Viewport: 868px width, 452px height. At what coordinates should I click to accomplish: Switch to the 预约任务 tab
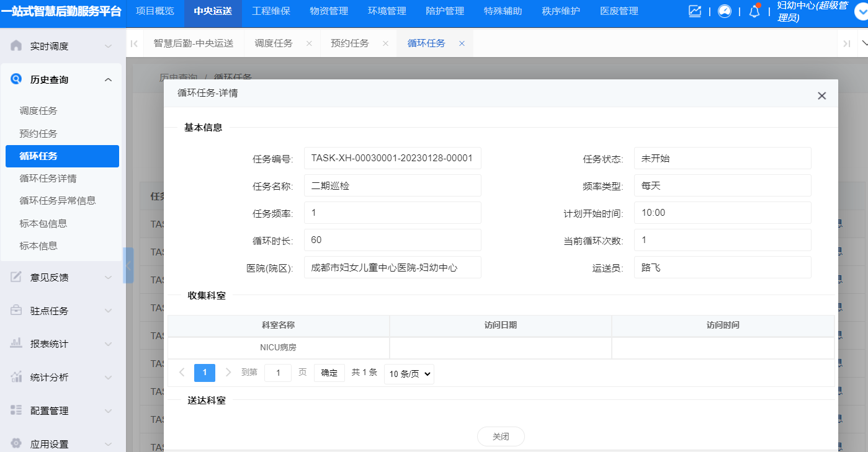(x=350, y=43)
